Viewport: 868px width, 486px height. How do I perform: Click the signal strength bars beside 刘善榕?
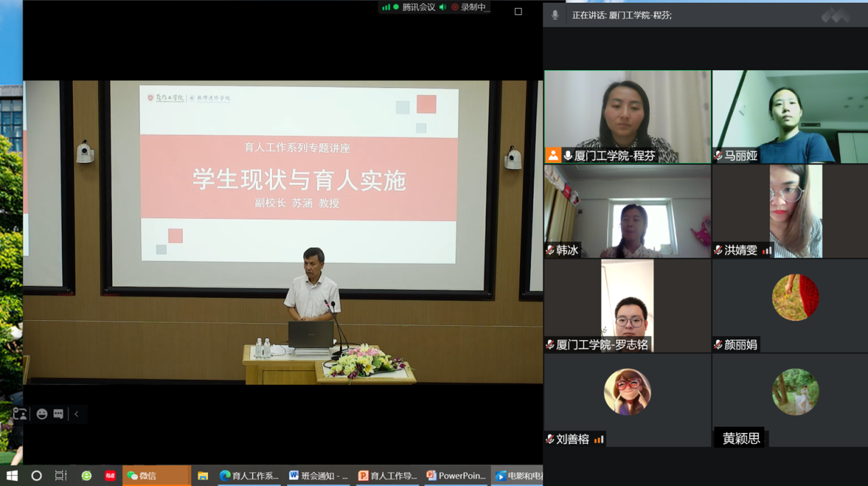[599, 439]
